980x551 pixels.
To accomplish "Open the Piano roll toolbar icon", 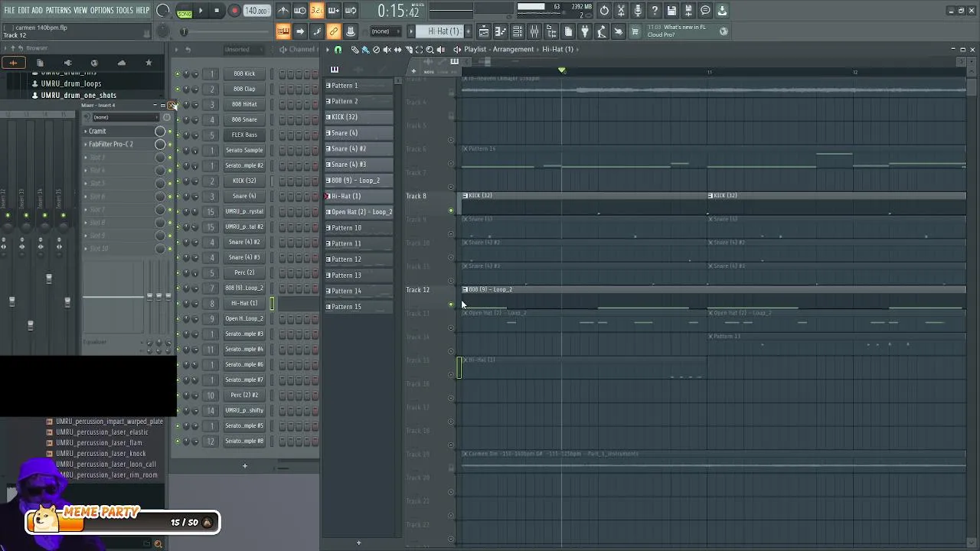I will point(501,31).
